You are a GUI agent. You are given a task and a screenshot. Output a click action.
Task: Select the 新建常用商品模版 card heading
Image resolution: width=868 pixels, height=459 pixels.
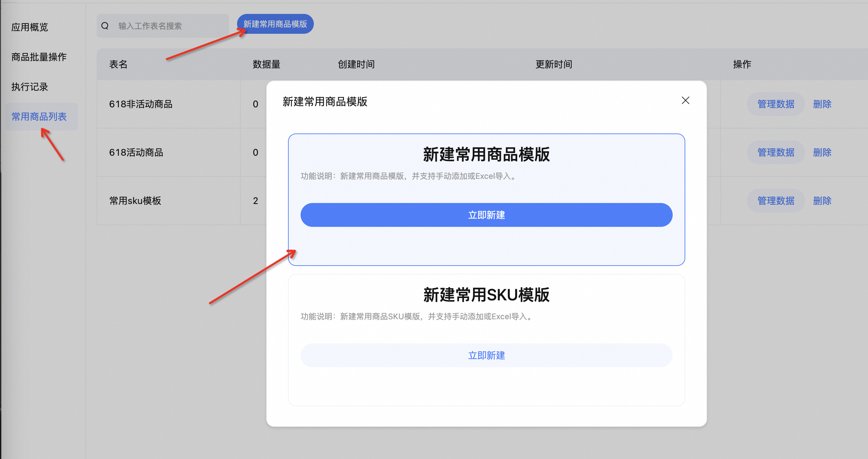coord(486,155)
